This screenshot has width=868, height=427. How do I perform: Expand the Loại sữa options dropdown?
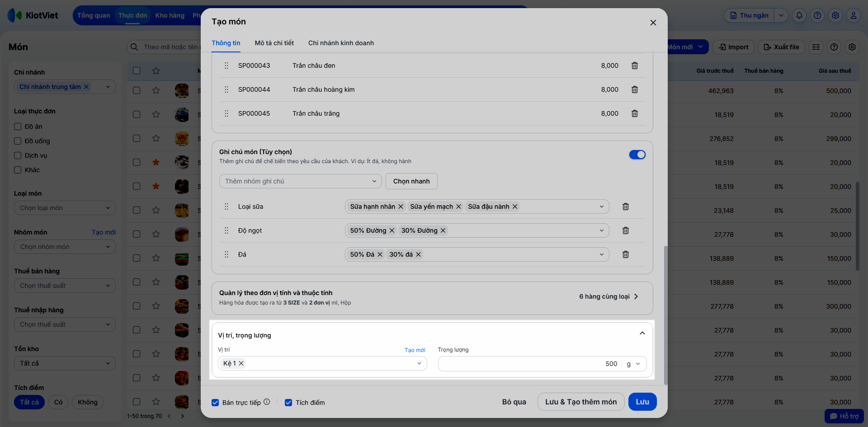coord(602,206)
